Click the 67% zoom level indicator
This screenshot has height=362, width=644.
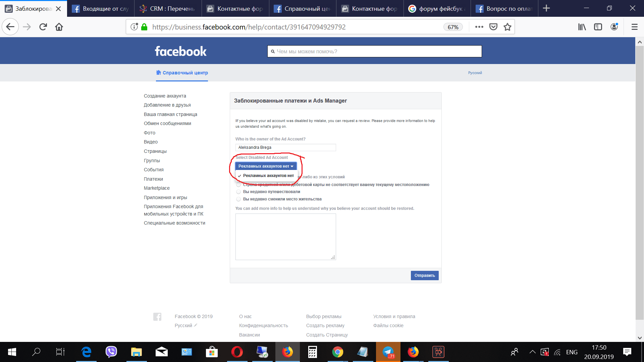coord(453,27)
